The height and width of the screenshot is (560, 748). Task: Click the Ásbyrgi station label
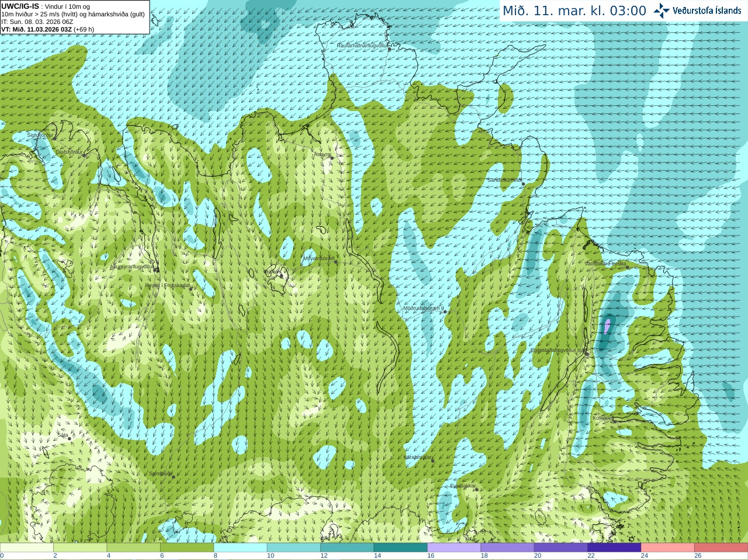pyautogui.click(x=322, y=154)
